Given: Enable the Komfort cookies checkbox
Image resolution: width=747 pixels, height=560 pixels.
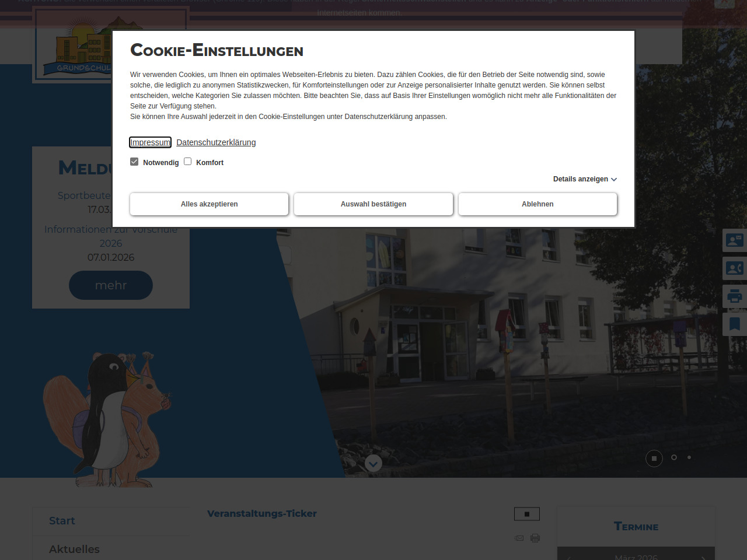Looking at the screenshot, I should pos(188,162).
